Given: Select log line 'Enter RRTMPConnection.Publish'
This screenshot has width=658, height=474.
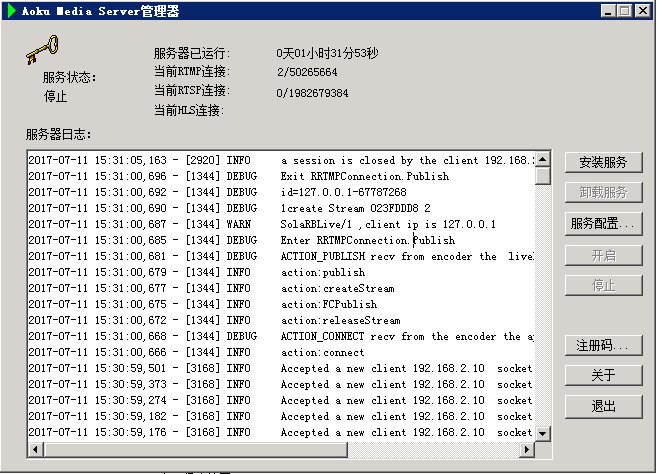Looking at the screenshot, I should [281, 240].
